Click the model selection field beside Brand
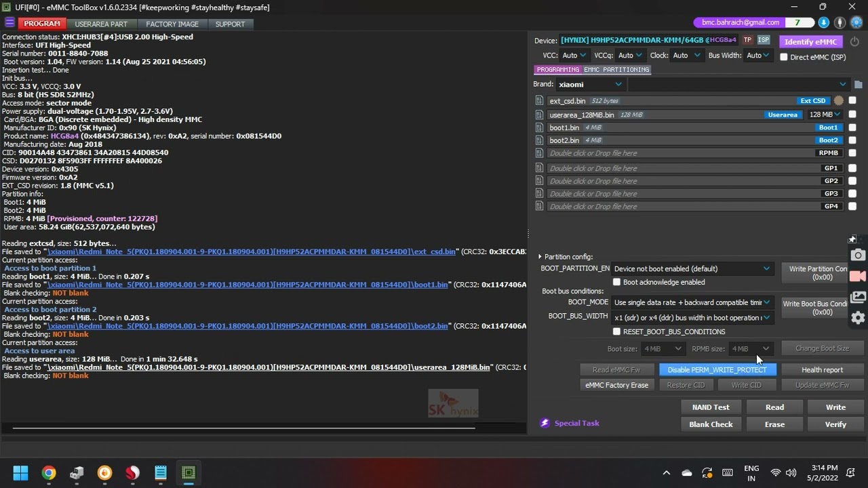The height and width of the screenshot is (488, 868). pyautogui.click(x=739, y=85)
